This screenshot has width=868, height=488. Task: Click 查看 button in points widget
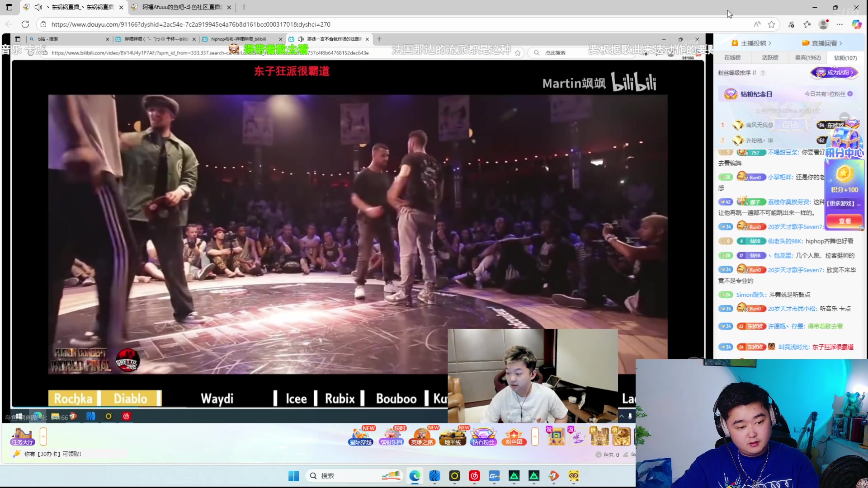[844, 221]
